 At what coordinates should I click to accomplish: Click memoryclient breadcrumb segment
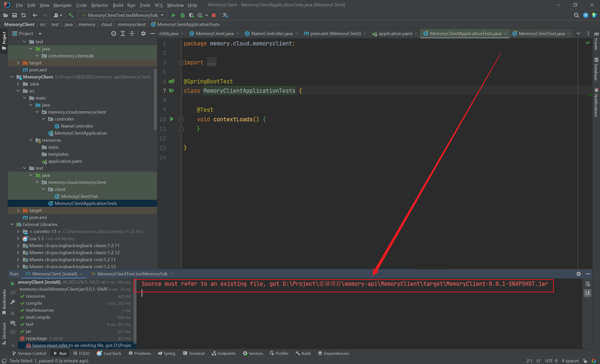(131, 24)
